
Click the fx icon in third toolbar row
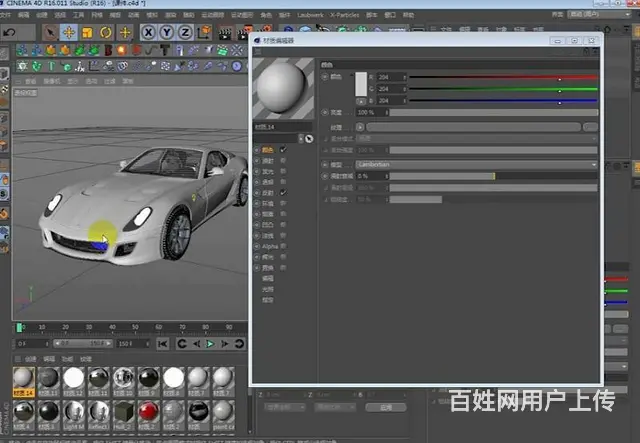[x=80, y=66]
